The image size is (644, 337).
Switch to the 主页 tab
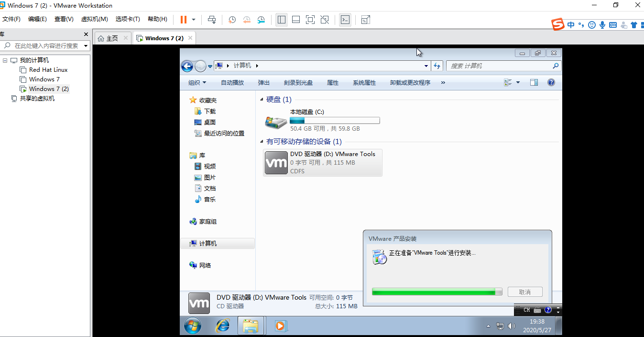point(111,37)
